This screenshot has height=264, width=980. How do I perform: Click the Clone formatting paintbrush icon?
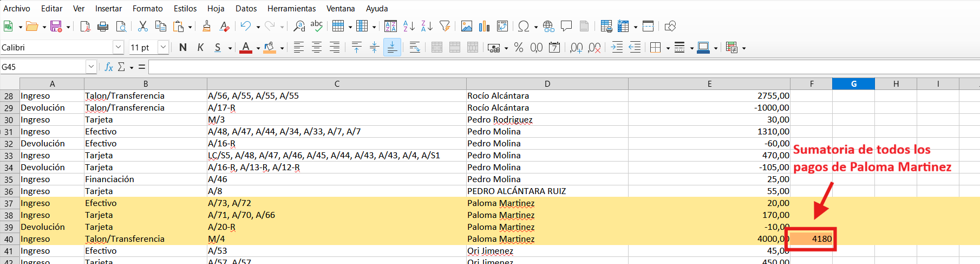click(206, 26)
